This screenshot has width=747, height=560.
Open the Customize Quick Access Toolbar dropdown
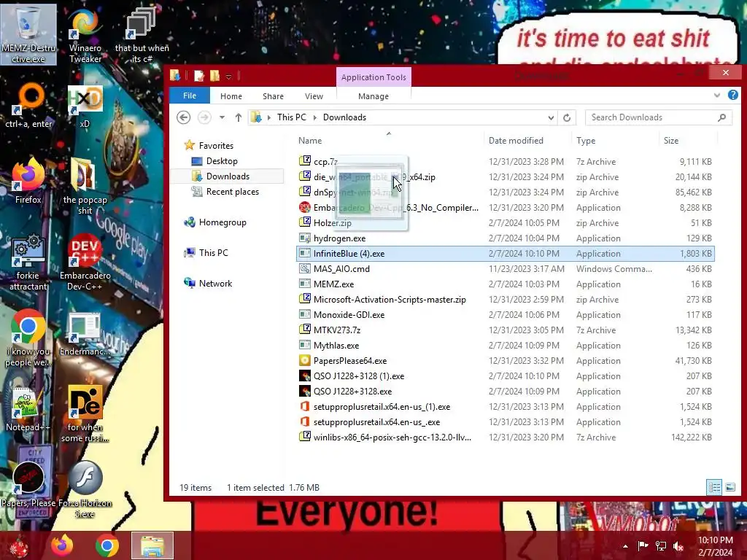point(228,76)
